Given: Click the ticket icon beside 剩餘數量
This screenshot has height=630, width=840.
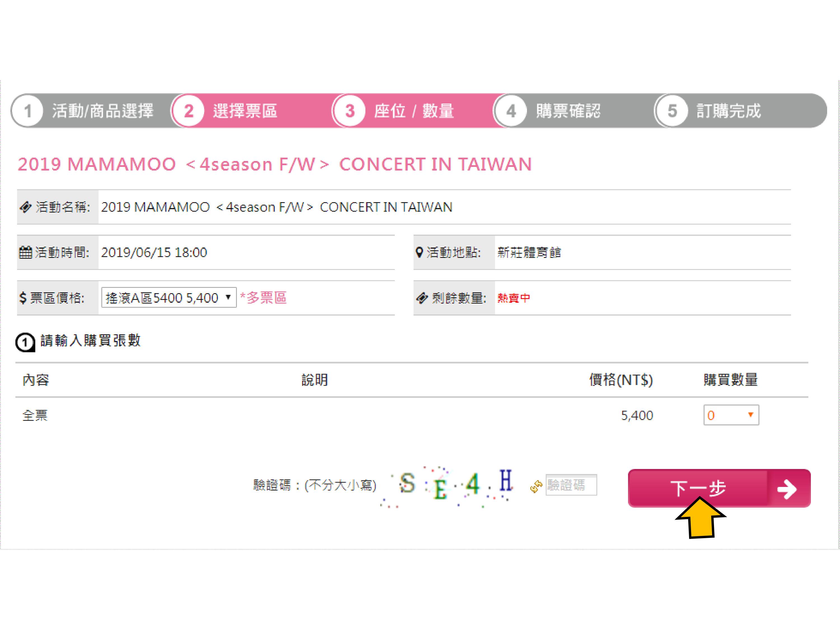Looking at the screenshot, I should pyautogui.click(x=422, y=298).
